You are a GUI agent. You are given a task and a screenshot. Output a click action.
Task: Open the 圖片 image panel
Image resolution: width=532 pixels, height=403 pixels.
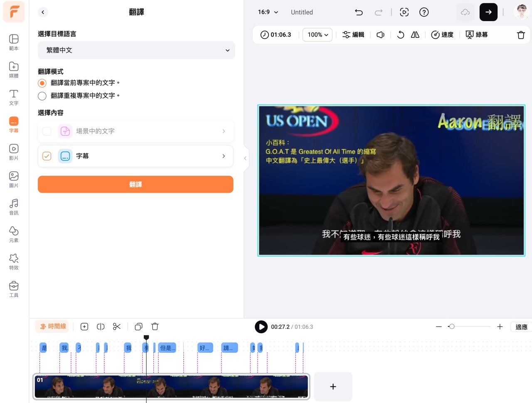[14, 179]
